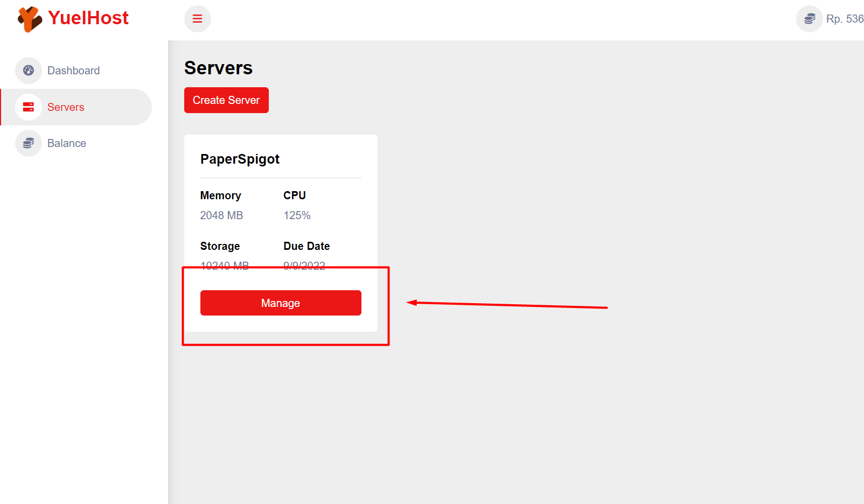Image resolution: width=864 pixels, height=504 pixels.
Task: Click Manage on the PaperSpigot server
Action: pyautogui.click(x=281, y=303)
